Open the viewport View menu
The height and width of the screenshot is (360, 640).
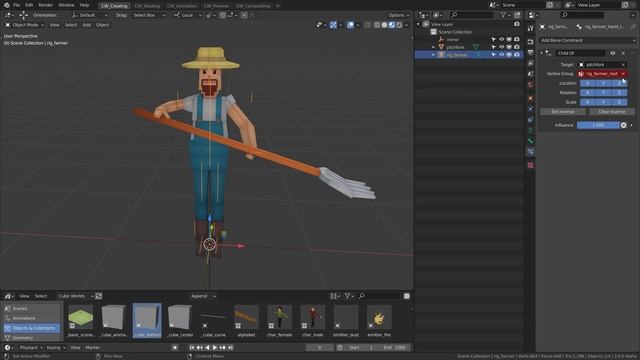point(54,25)
